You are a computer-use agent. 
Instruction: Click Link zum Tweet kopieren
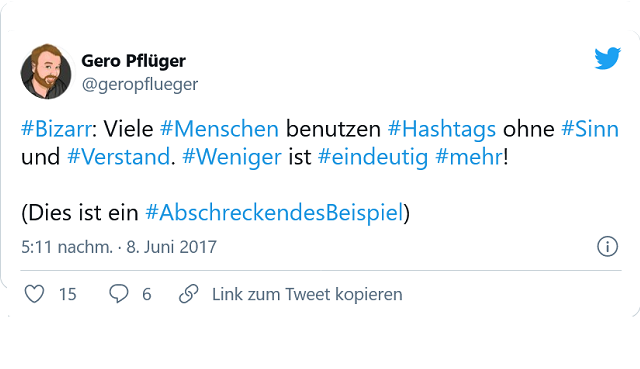307,294
